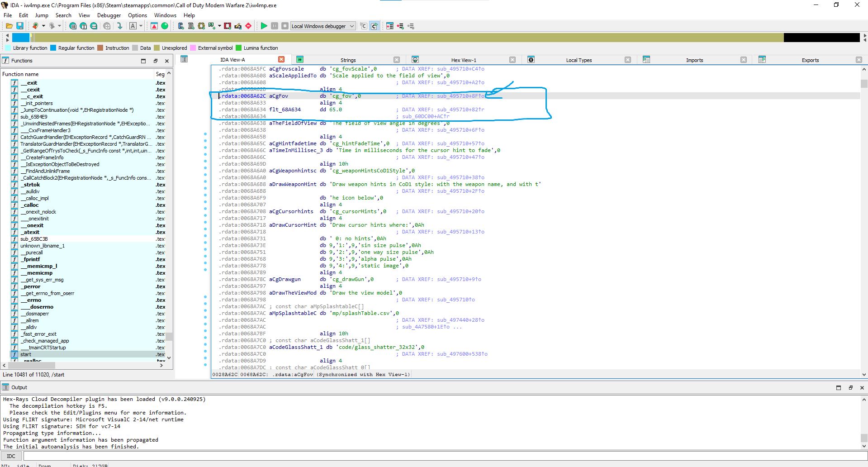Close the Strings tab

point(397,60)
